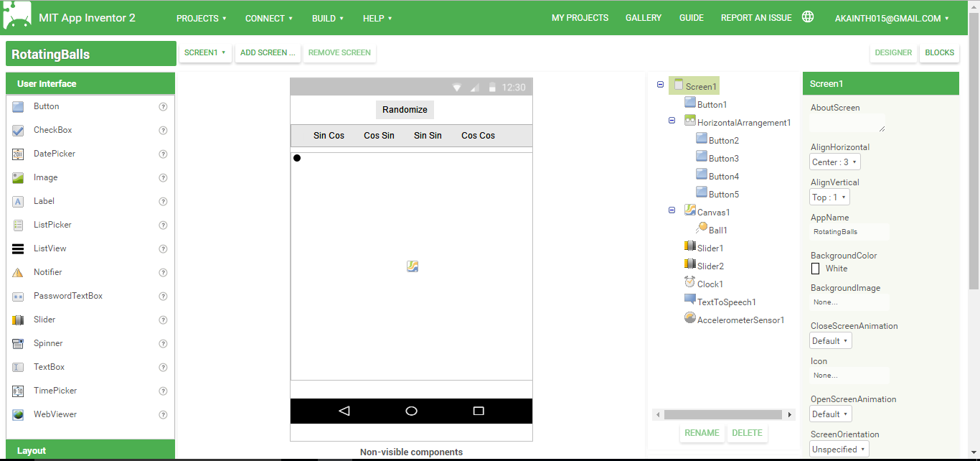980x461 pixels.
Task: Click the PasswordTextBox palette icon
Action: click(19, 296)
